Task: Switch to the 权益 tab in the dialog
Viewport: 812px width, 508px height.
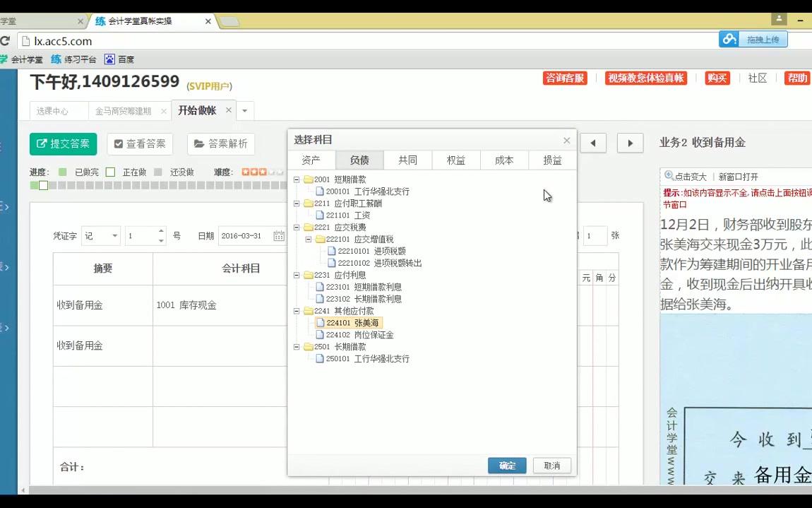Action: coord(455,160)
